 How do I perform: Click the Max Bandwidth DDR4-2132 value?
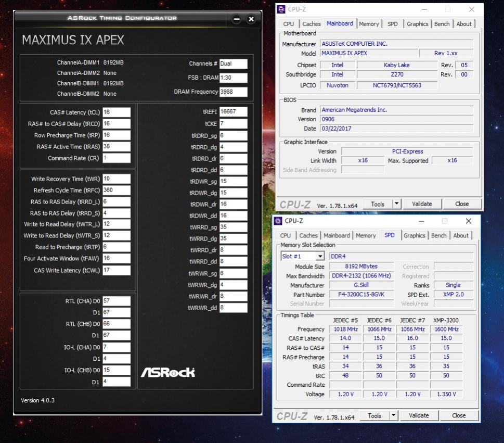click(361, 276)
